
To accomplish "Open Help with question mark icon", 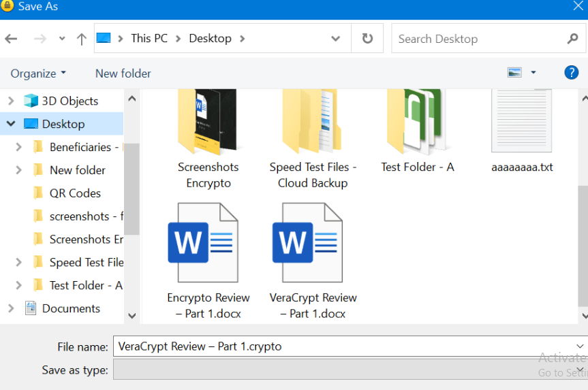I will 571,72.
